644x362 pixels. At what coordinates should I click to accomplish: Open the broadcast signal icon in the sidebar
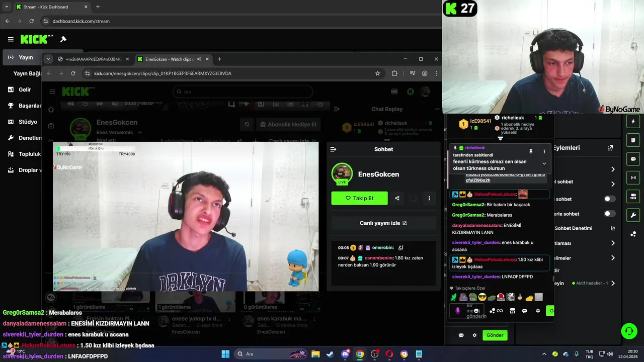pos(633,177)
